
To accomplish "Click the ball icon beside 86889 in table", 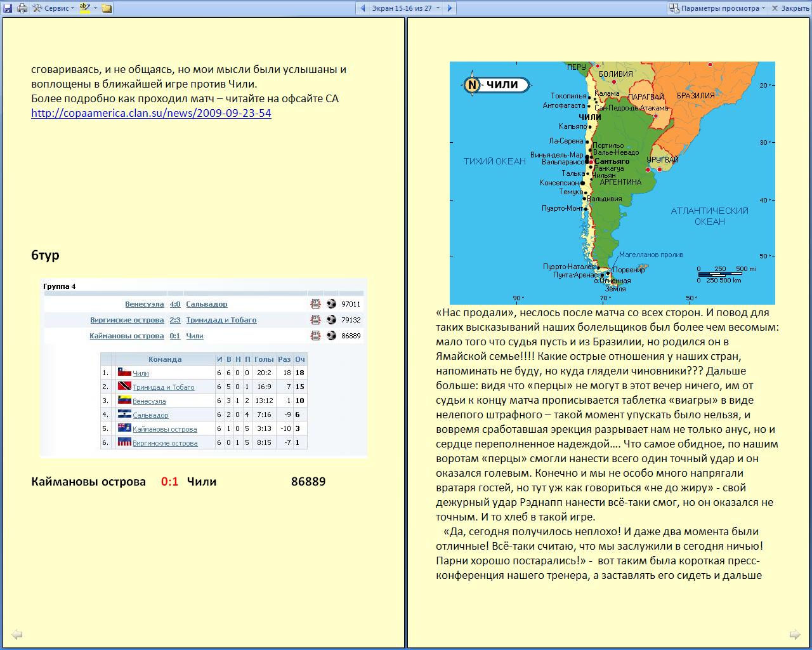I will pos(331,336).
